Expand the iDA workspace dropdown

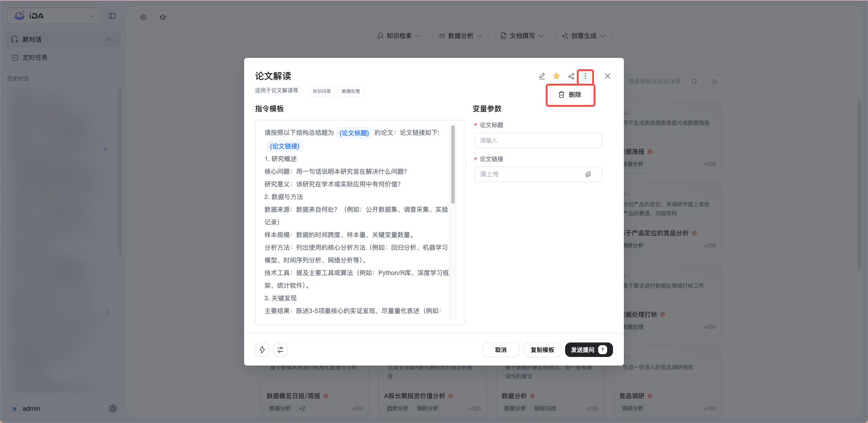tap(54, 16)
